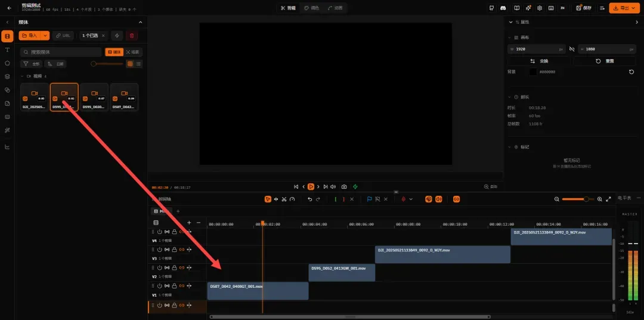Image resolution: width=644 pixels, height=320 pixels.
Task: Click the undo arrow in the timeline toolbar
Action: [x=310, y=199]
